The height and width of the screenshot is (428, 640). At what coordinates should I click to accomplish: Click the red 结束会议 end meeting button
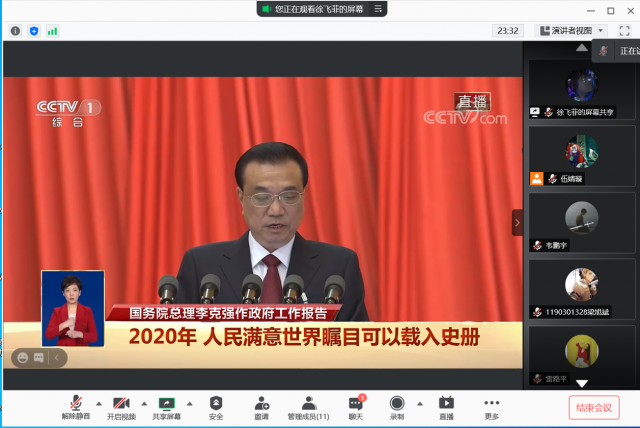(x=594, y=407)
